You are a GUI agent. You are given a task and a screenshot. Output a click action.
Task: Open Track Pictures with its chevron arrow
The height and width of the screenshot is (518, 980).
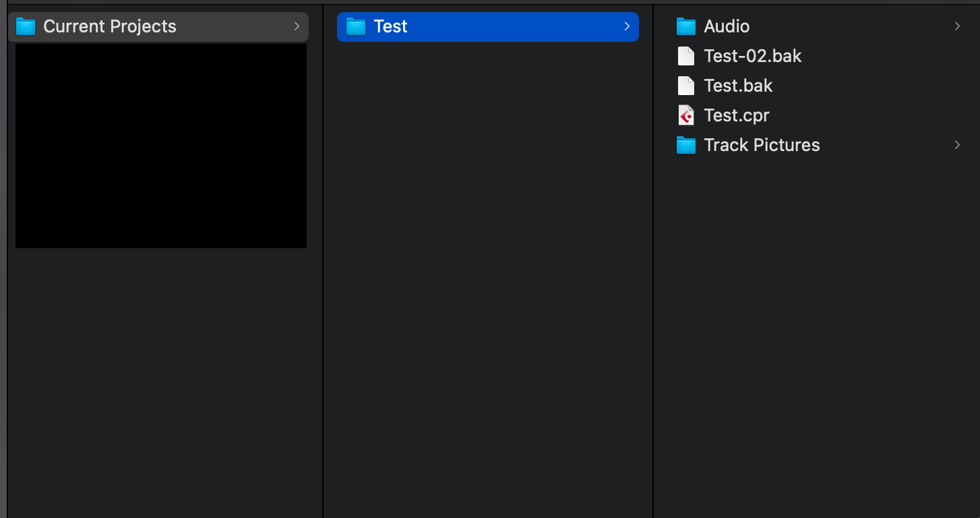pos(957,145)
